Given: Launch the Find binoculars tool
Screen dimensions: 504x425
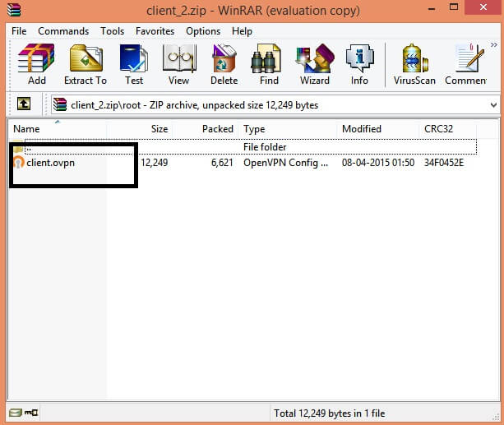Looking at the screenshot, I should pyautogui.click(x=269, y=64).
